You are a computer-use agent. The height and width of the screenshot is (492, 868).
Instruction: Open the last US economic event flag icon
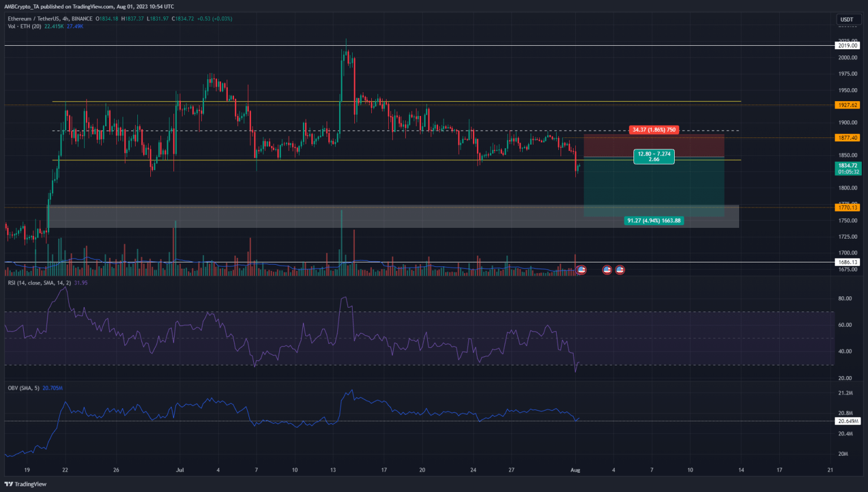pyautogui.click(x=620, y=270)
